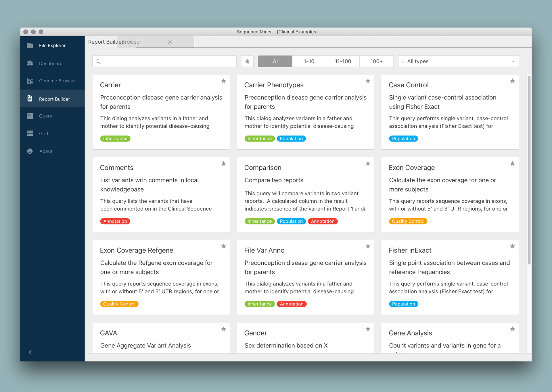Click Quality Control tag on Exon Coverage Refgene
Image resolution: width=552 pixels, height=392 pixels.
tap(119, 304)
